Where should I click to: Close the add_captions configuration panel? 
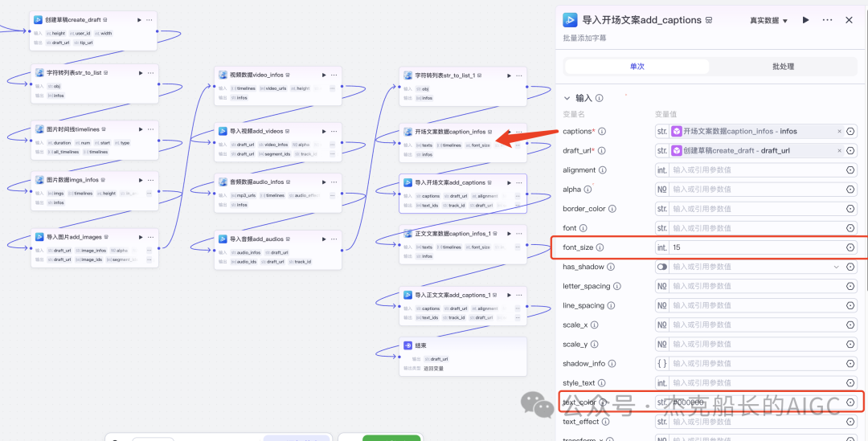(x=849, y=20)
